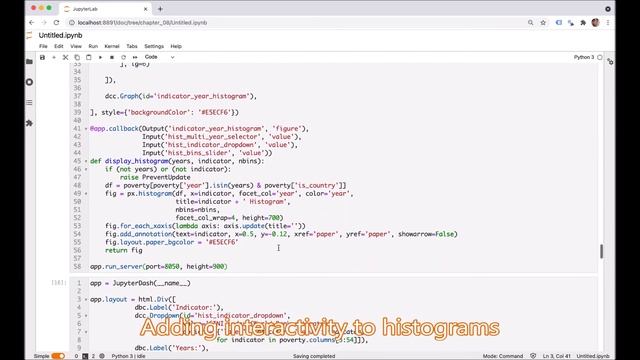The image size is (640, 360).
Task: Open the Kernel menu
Action: [112, 47]
